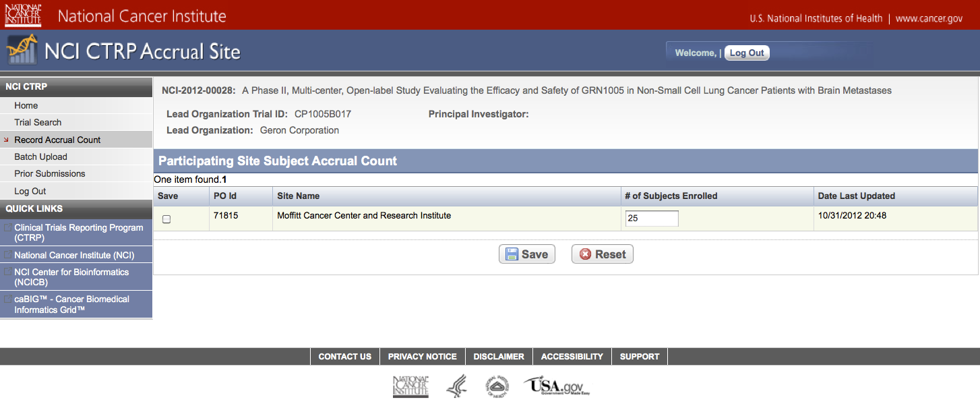The width and height of the screenshot is (980, 402).
Task: Click the floppy disk icon on Save button
Action: pos(512,254)
